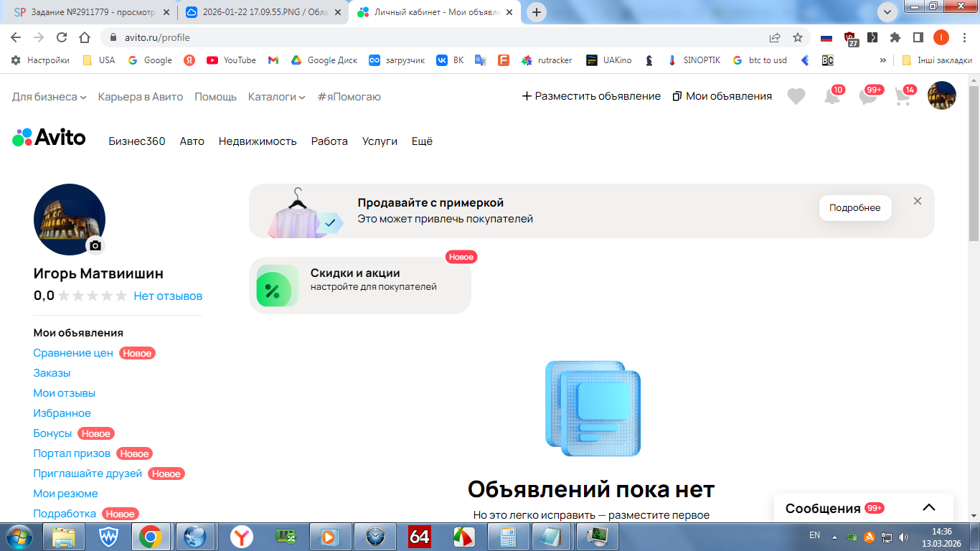
Task: Open Yandex browser from the taskbar
Action: pos(242,537)
